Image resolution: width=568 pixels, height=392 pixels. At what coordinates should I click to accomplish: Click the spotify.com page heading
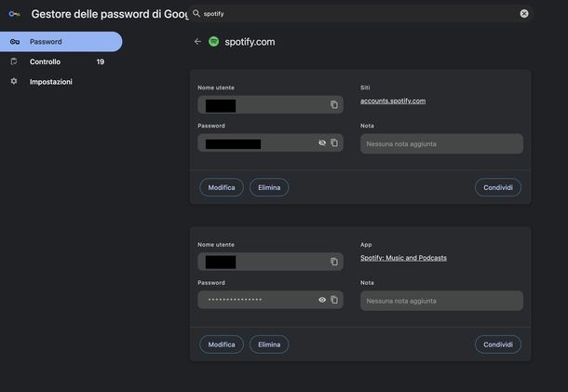[250, 42]
